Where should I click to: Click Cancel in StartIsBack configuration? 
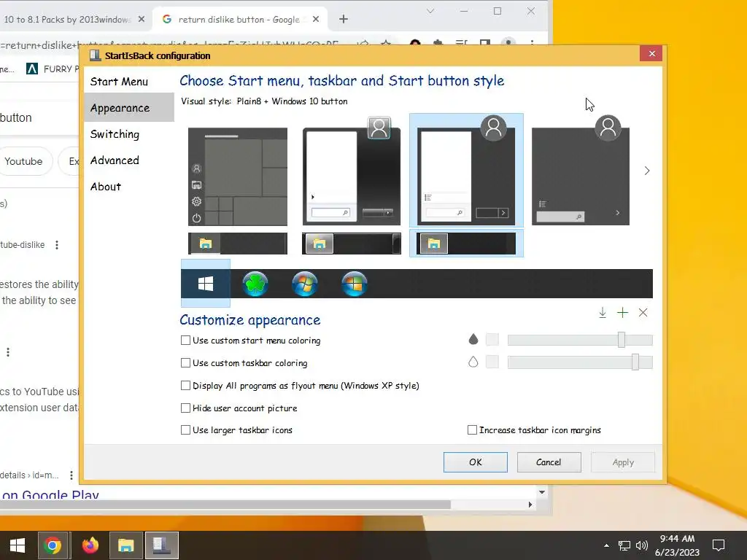pos(549,462)
